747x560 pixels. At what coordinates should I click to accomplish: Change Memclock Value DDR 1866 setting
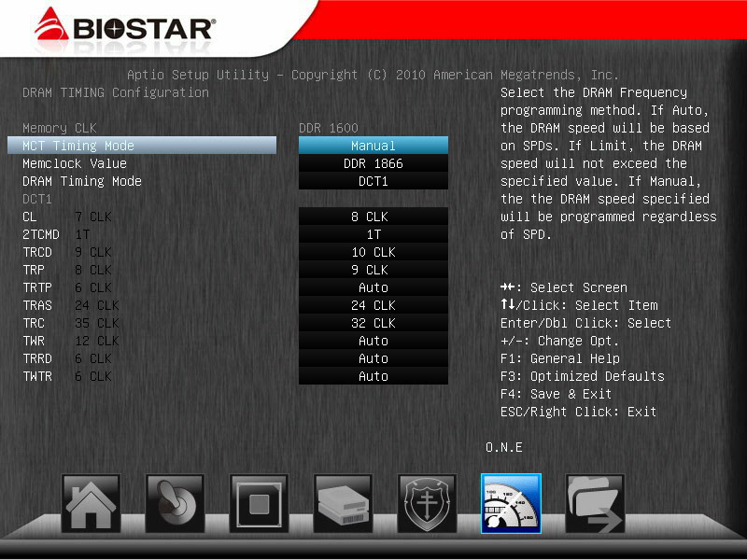click(x=373, y=163)
